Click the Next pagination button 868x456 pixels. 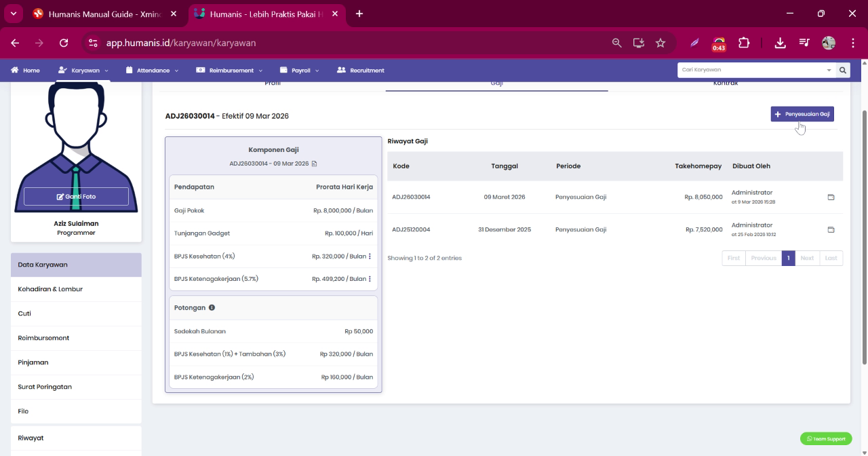pos(807,258)
